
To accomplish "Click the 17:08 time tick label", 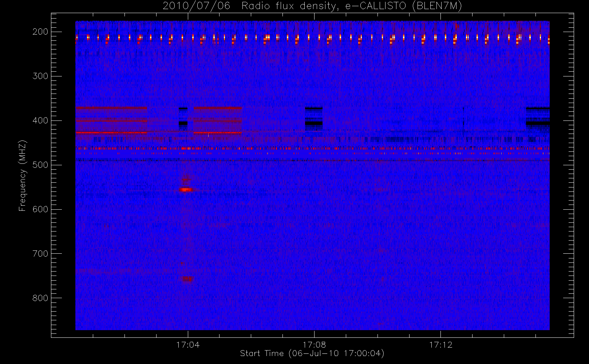I will pos(314,345).
